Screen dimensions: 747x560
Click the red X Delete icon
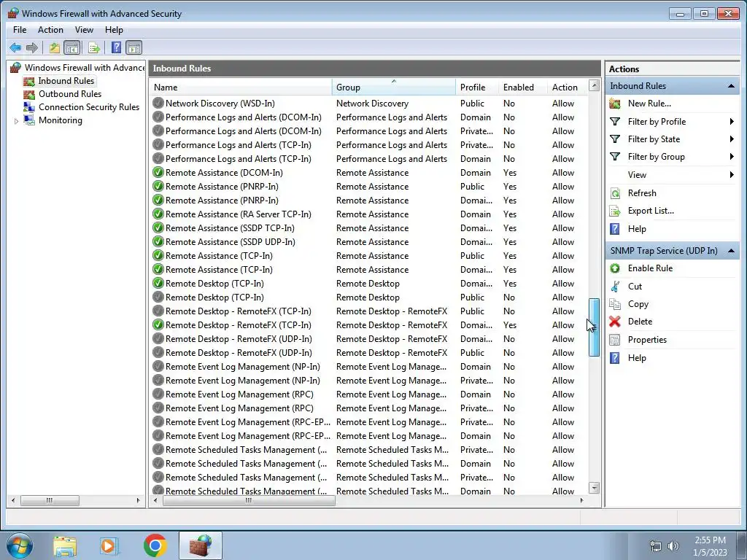(x=615, y=322)
